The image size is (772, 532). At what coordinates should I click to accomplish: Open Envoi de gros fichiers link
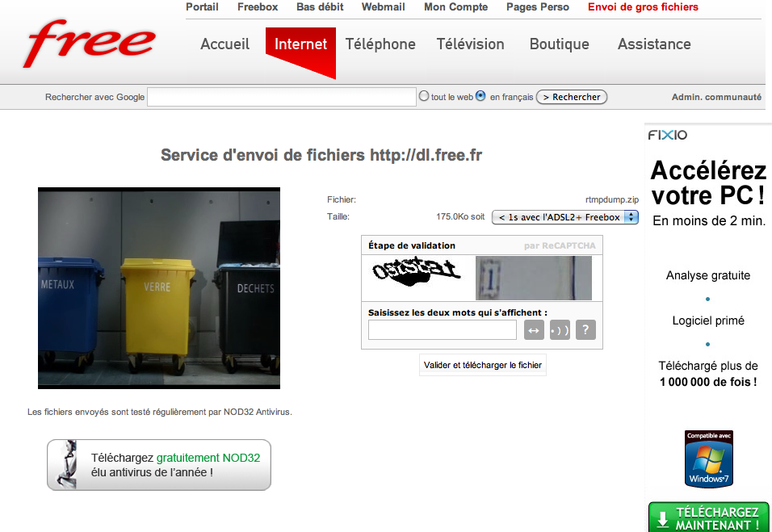point(643,7)
